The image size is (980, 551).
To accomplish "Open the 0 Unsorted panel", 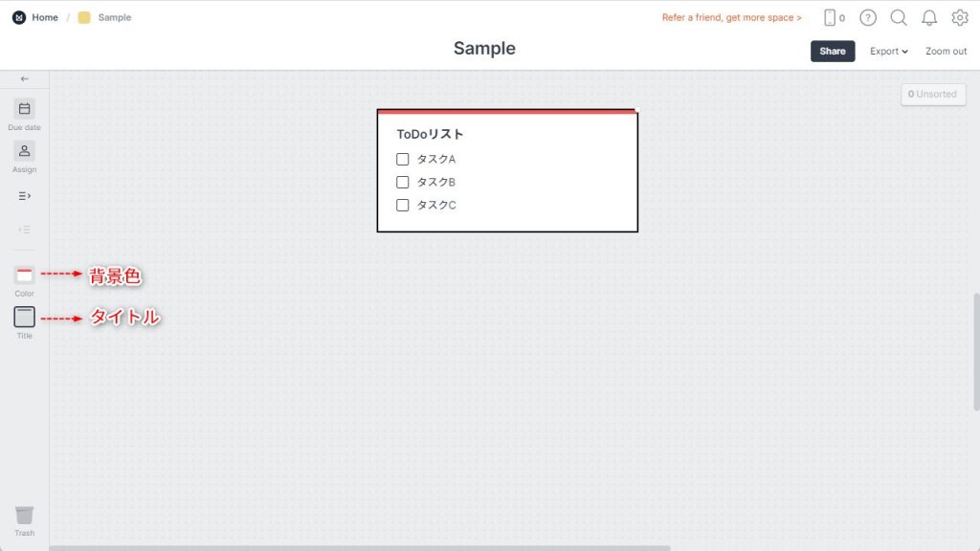I will coord(933,95).
